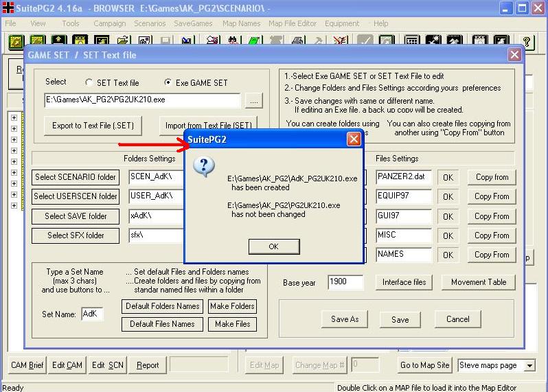Open the Equipment menu
This screenshot has height=392, width=548.
click(x=342, y=23)
